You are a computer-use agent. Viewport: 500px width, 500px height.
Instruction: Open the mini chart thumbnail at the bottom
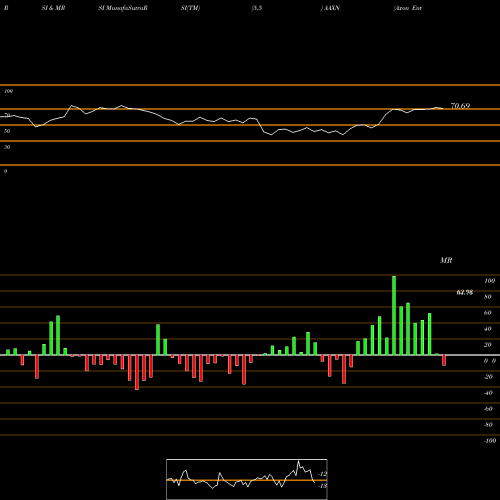tap(247, 479)
